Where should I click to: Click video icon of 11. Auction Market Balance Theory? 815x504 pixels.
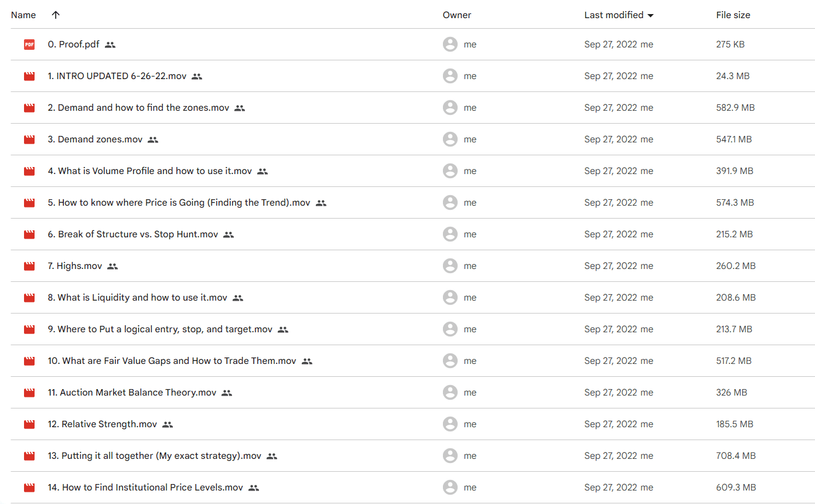coord(29,393)
